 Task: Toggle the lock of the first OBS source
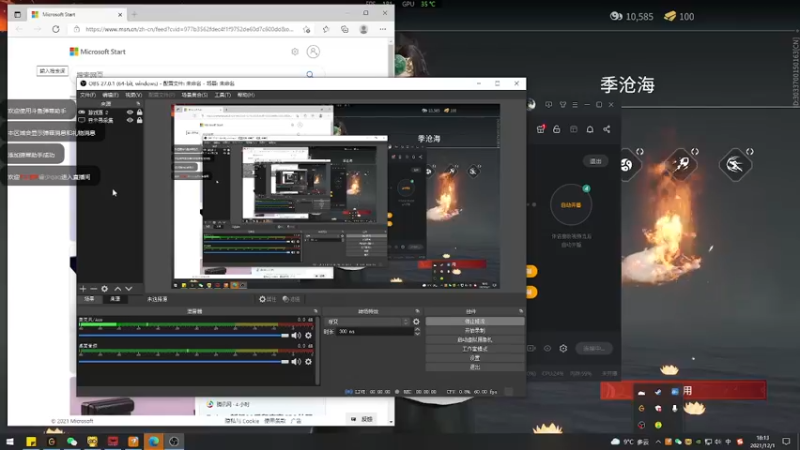coord(139,112)
